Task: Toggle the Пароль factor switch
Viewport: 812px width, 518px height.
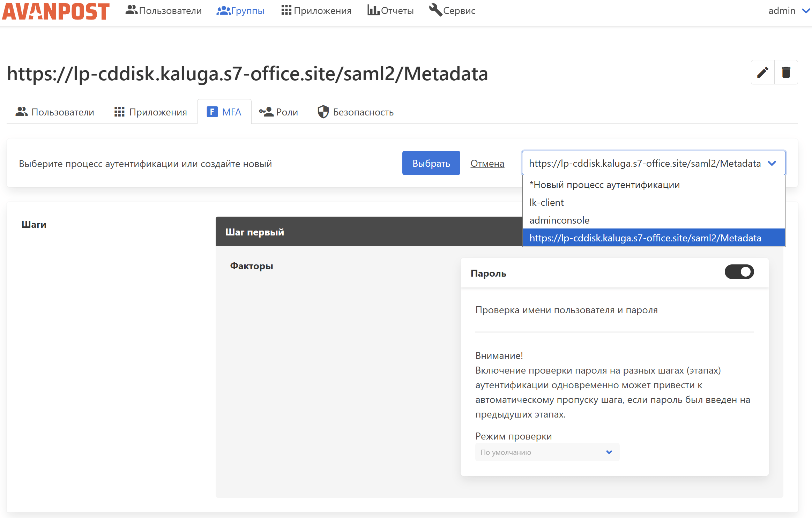Action: 739,272
